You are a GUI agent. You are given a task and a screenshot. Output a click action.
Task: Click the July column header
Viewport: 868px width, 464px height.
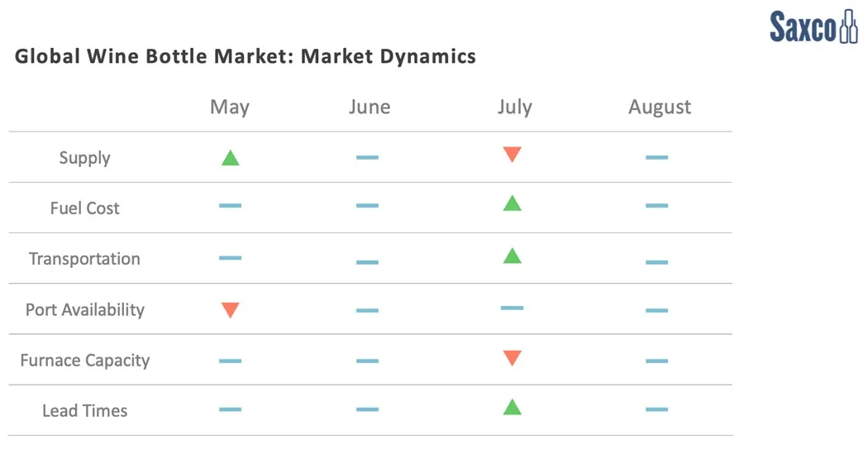[x=514, y=107]
